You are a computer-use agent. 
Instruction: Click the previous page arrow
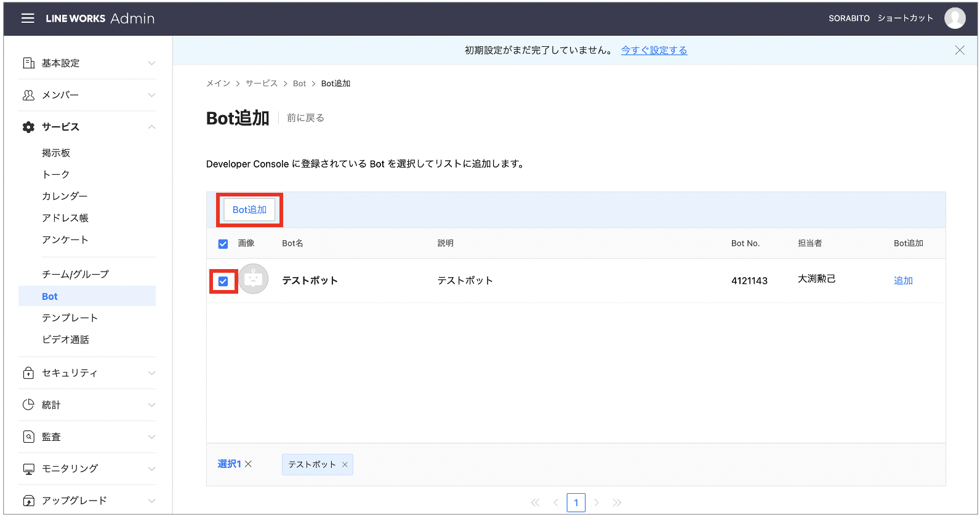[x=555, y=502]
